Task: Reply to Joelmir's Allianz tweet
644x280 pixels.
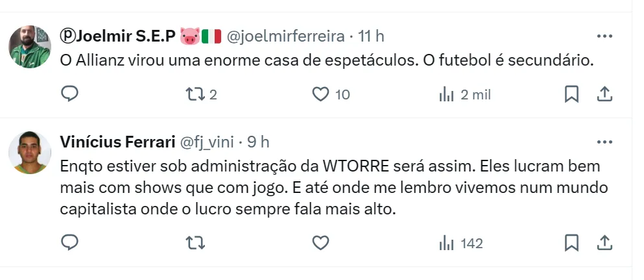Action: tap(70, 95)
